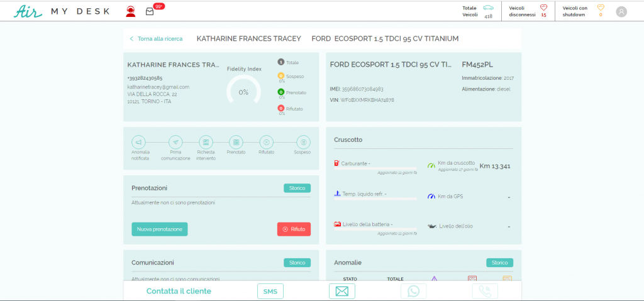This screenshot has width=644, height=301.
Task: Click the Totale Veicoli count 418
Action: 488,16
